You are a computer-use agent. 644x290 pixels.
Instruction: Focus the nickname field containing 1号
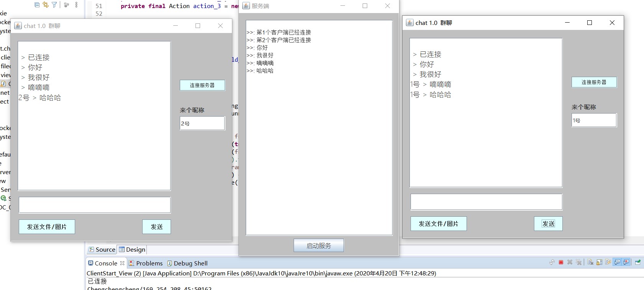(594, 120)
